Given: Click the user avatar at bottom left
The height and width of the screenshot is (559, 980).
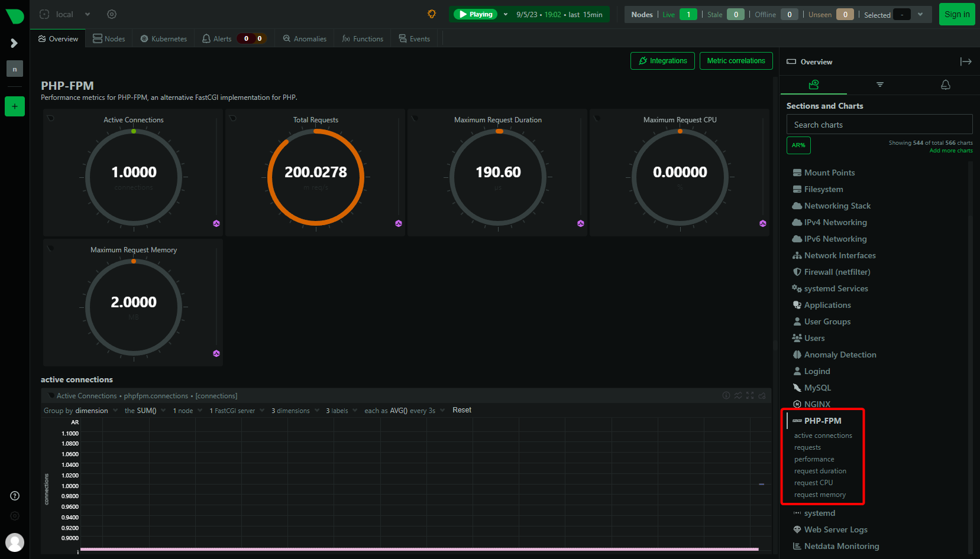Looking at the screenshot, I should pyautogui.click(x=15, y=542).
